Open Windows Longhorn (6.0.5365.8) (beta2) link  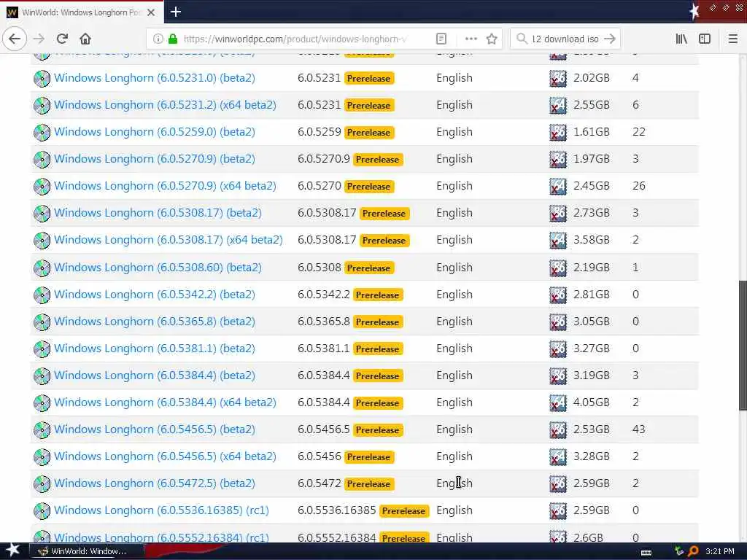(155, 322)
